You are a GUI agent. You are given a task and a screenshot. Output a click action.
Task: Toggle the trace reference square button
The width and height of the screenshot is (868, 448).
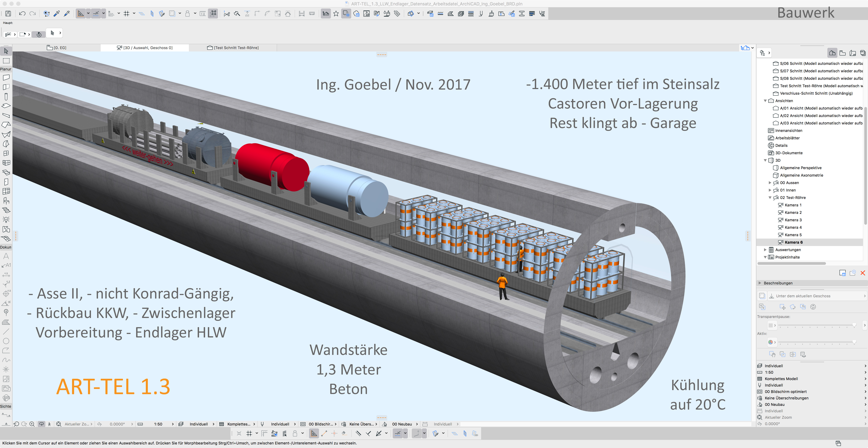(x=172, y=14)
